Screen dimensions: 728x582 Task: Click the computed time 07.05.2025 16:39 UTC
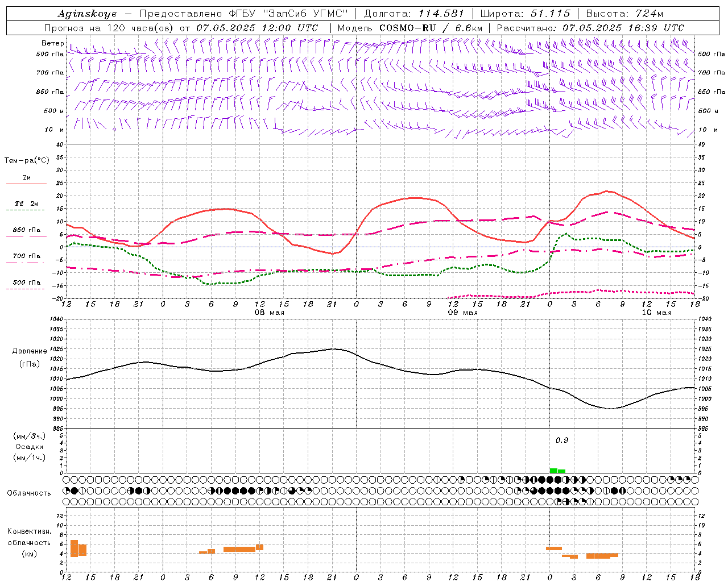tap(623, 28)
